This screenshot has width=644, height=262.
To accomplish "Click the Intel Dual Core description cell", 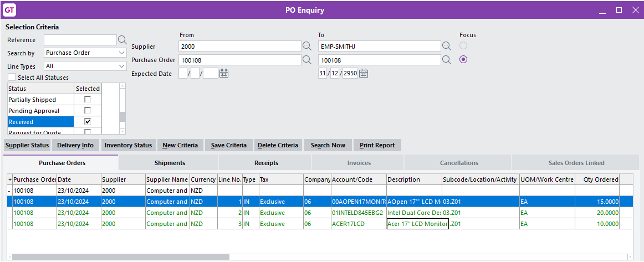I will (x=414, y=213).
